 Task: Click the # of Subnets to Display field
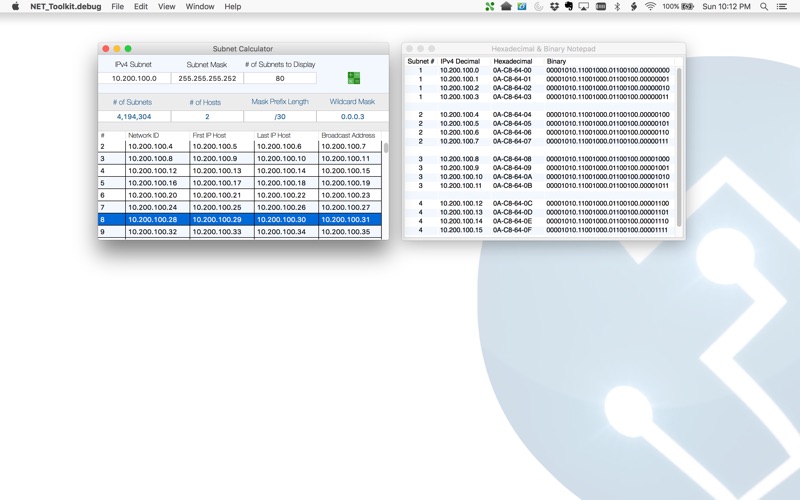coord(280,78)
